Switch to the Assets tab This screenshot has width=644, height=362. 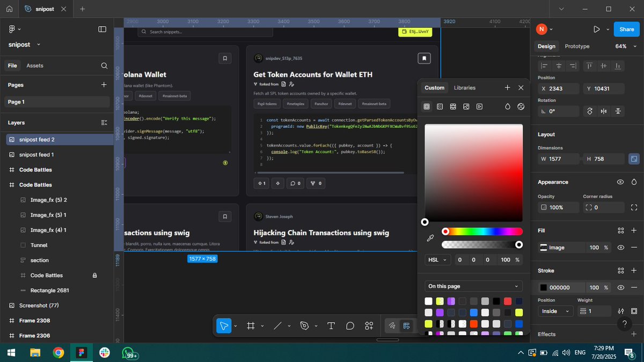35,65
